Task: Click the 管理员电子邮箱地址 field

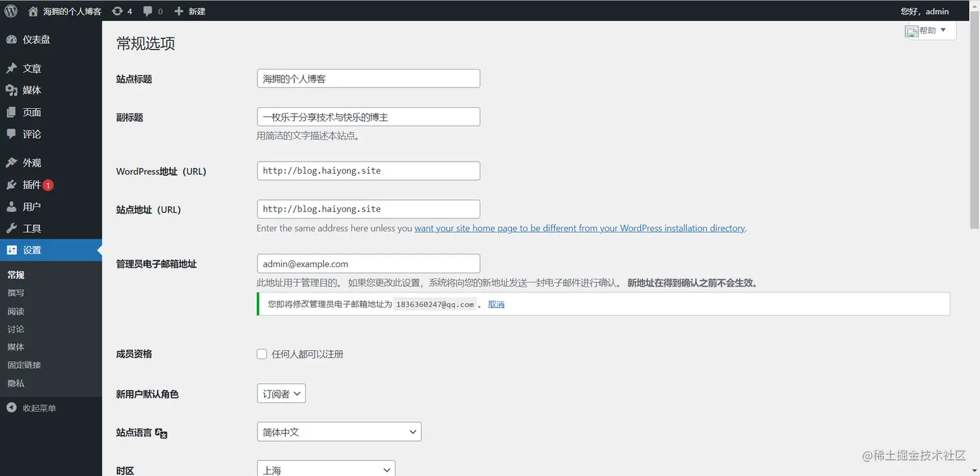Action: [369, 263]
